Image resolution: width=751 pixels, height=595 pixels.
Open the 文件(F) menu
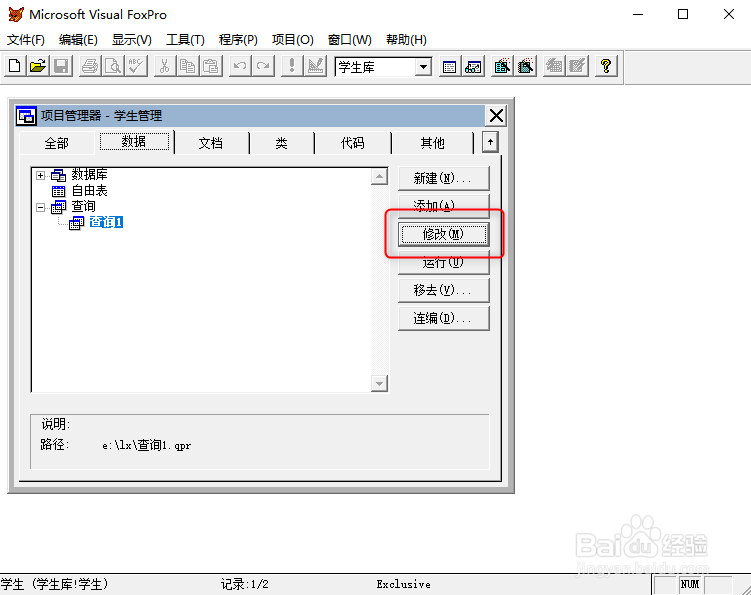coord(26,40)
